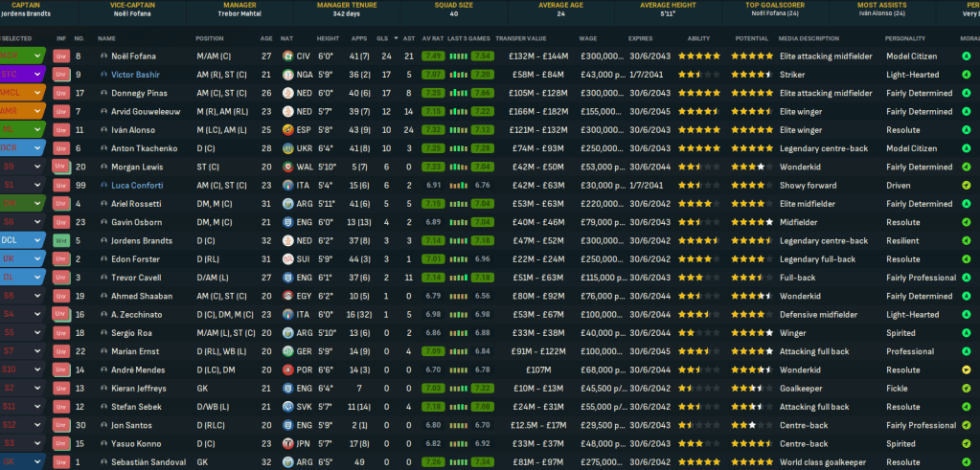Open the S9 substitute dropdown for Morgan Lewis

(x=38, y=168)
